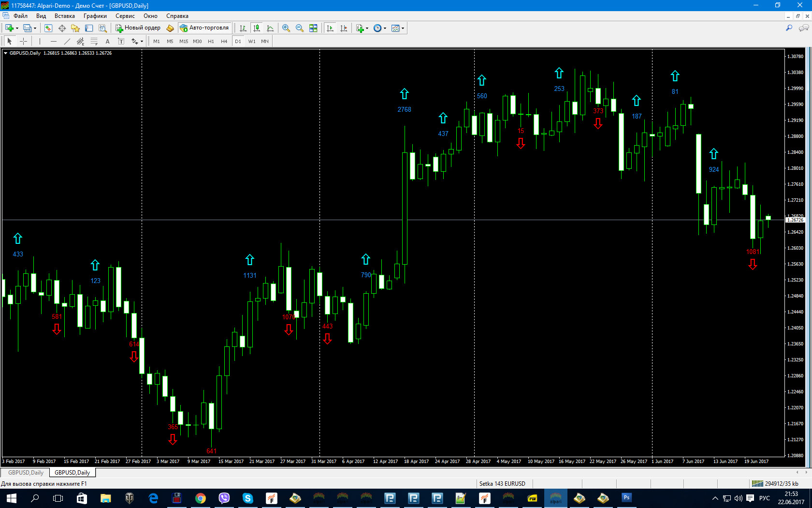
Task: Click the Windows Start button
Action: pos(12,498)
